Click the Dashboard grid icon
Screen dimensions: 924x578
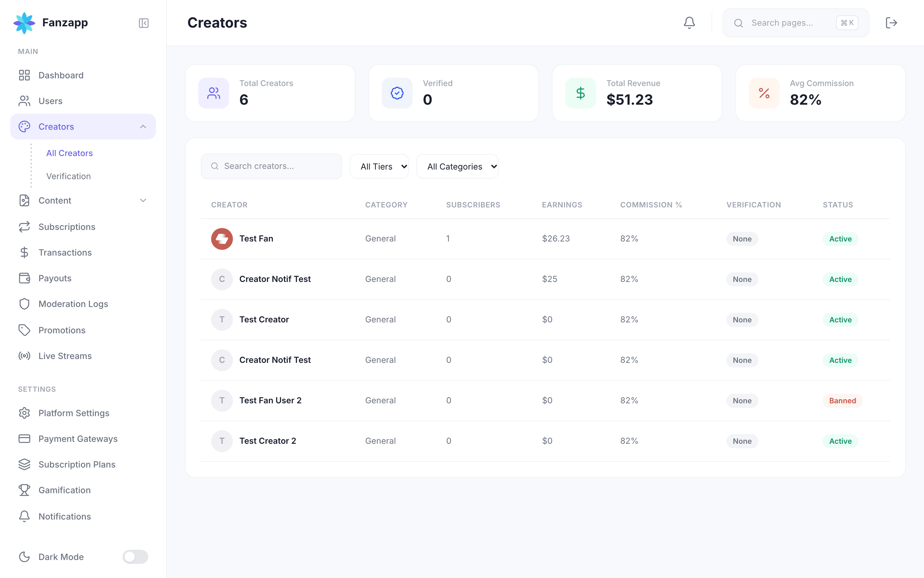click(24, 75)
